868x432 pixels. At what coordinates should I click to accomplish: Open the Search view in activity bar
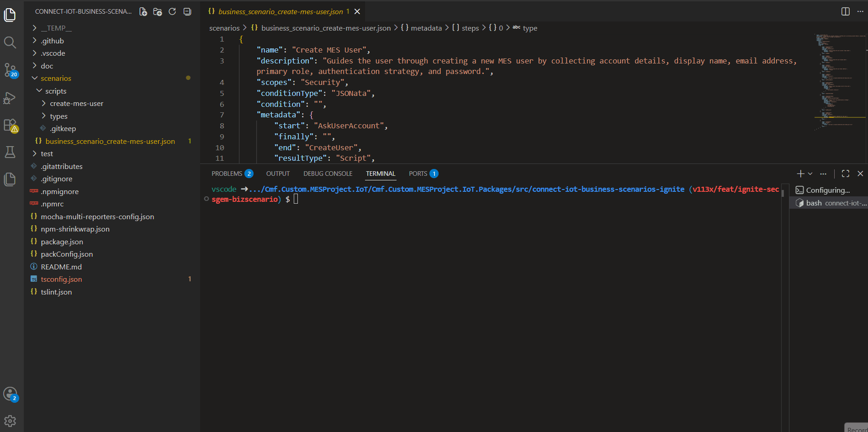(x=10, y=42)
